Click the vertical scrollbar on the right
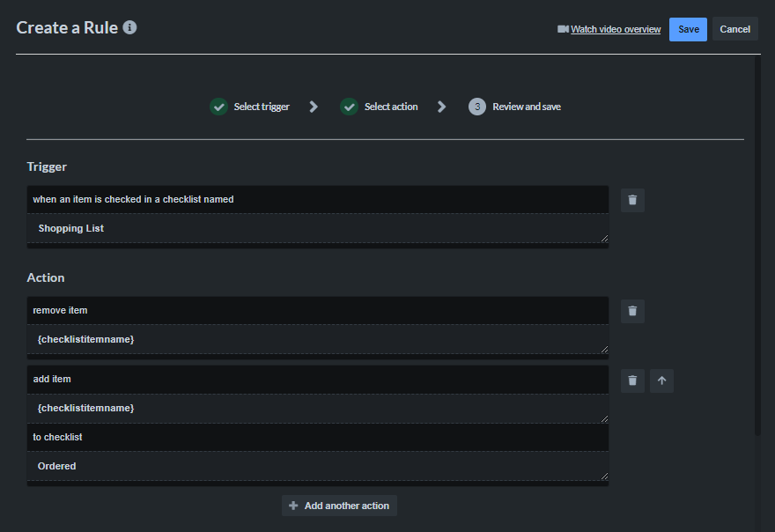 tap(757, 245)
